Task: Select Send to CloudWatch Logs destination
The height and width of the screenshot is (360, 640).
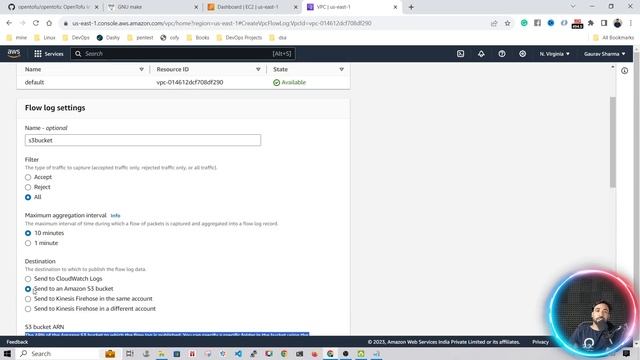Action: point(28,279)
